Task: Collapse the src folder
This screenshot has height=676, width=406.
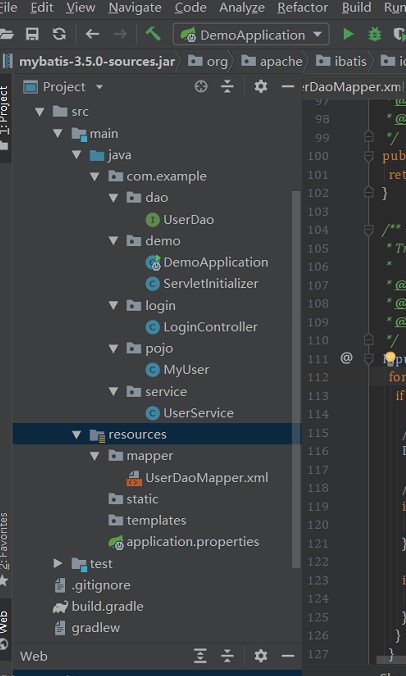Action: (x=40, y=112)
